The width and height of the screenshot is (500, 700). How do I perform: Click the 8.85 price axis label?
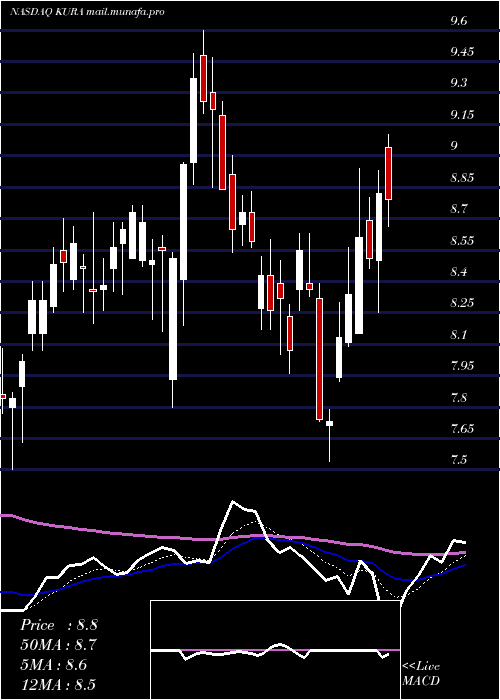tap(462, 178)
